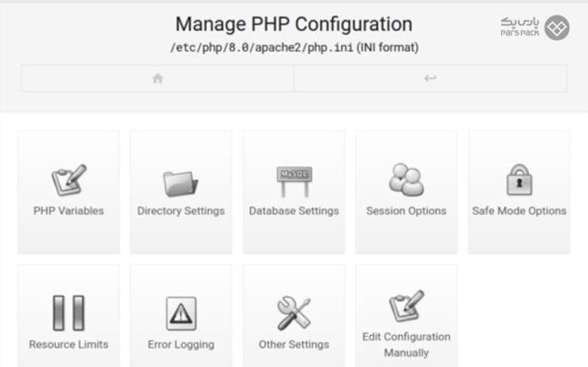Open Safe Mode Options text link
This screenshot has width=588, height=367.
519,212
